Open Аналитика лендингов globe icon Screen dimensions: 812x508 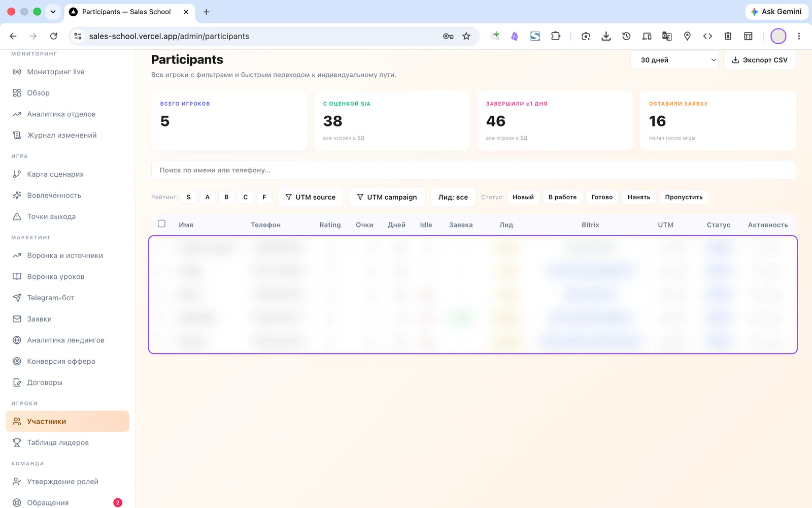[x=17, y=340]
